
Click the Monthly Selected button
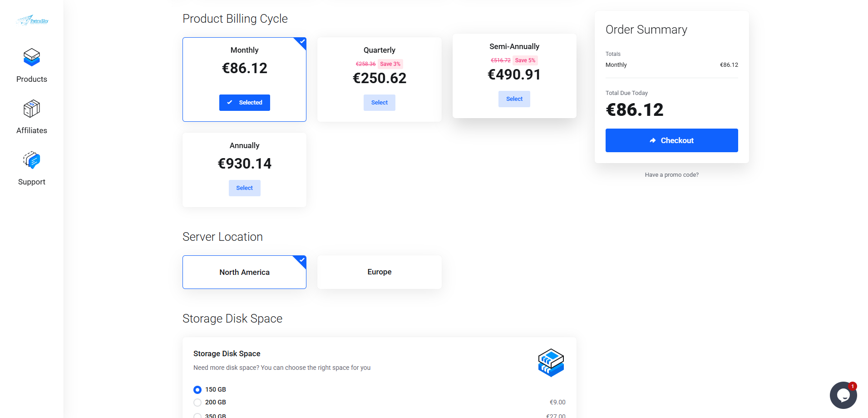click(x=245, y=103)
